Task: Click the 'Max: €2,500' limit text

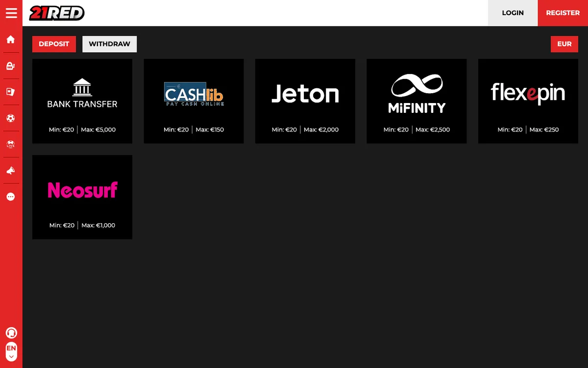Action: [x=433, y=130]
